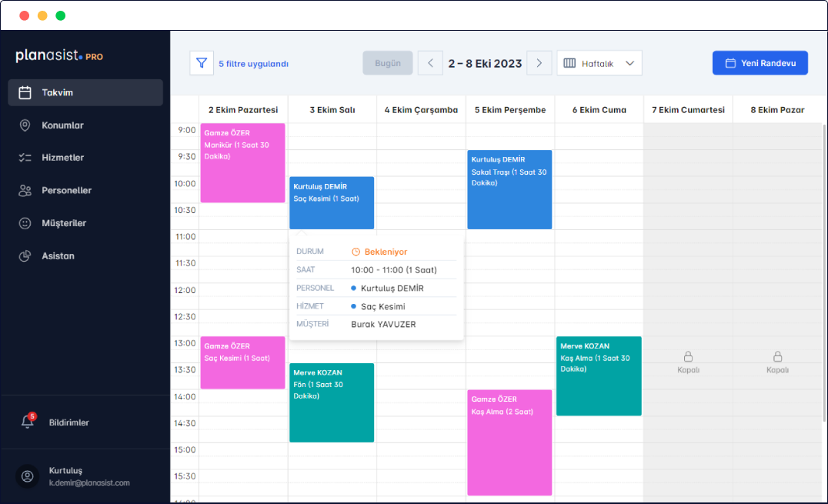Screen dimensions: 828x504
Task: Select the Takvim menu item
Action: 85,92
